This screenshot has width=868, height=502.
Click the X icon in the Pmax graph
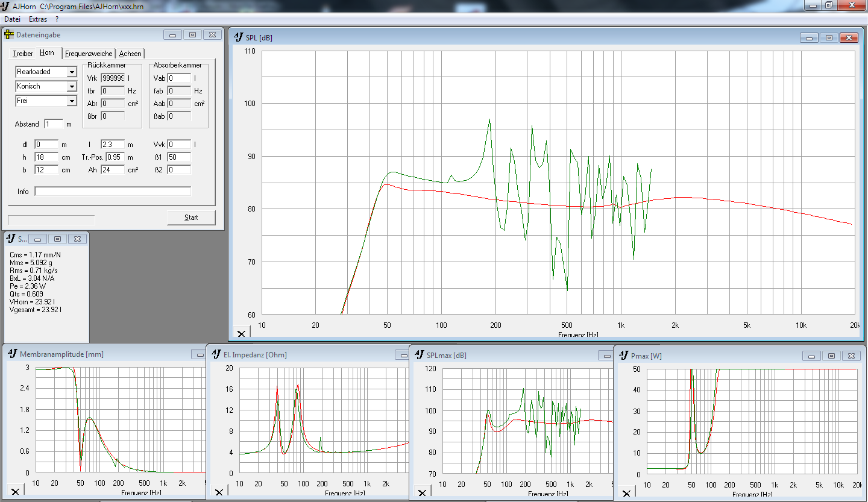pyautogui.click(x=626, y=493)
